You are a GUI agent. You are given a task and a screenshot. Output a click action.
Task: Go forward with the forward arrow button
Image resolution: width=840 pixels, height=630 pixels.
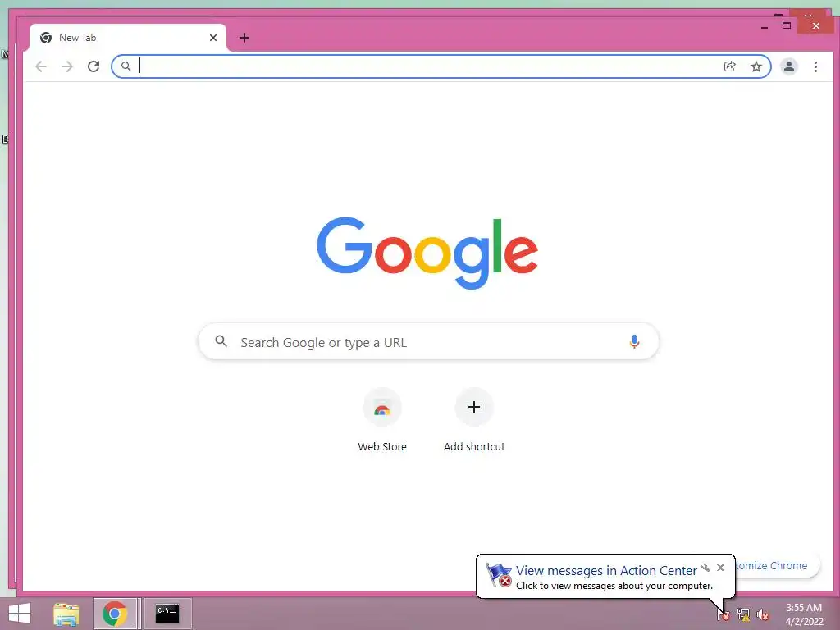67,66
